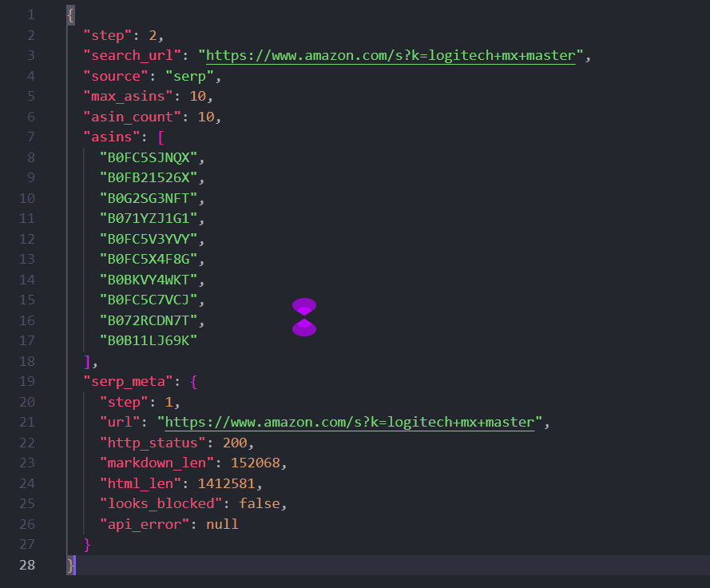Click line number 28 in the gutter
The width and height of the screenshot is (710, 588).
pyautogui.click(x=26, y=566)
